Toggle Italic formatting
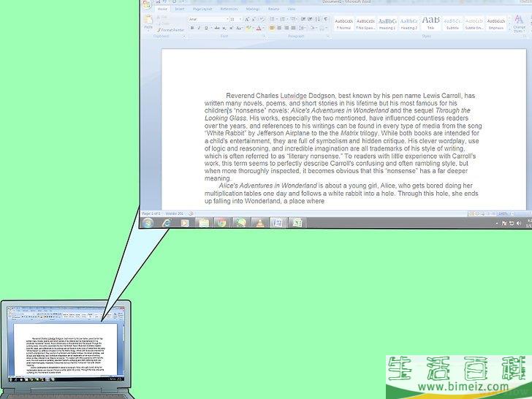This screenshot has height=399, width=532. 199,28
